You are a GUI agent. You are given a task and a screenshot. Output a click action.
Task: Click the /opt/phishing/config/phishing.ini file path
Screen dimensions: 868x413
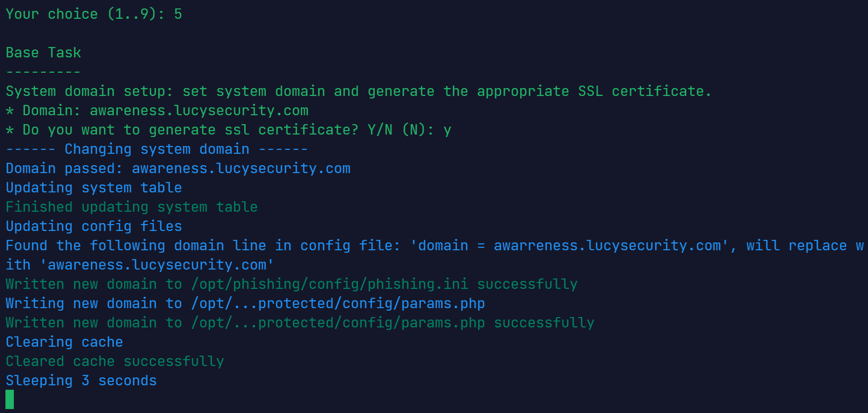330,284
